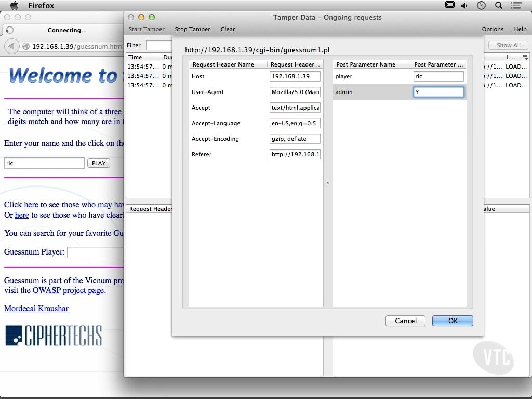532x399 pixels.
Task: Click the Host header value field
Action: pyautogui.click(x=295, y=76)
